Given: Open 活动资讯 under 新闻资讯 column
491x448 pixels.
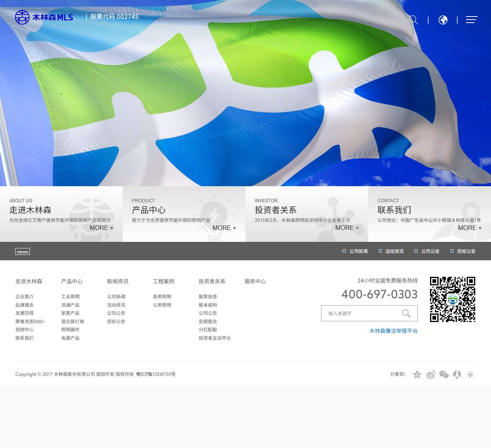Looking at the screenshot, I should point(116,305).
